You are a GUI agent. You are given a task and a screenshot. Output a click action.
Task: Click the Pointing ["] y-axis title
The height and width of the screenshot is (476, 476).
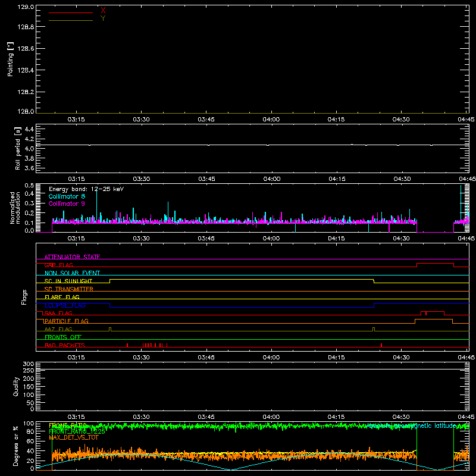pyautogui.click(x=11, y=59)
